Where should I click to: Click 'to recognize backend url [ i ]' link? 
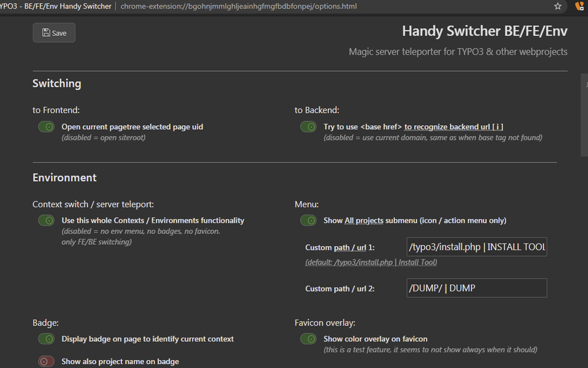tap(454, 127)
